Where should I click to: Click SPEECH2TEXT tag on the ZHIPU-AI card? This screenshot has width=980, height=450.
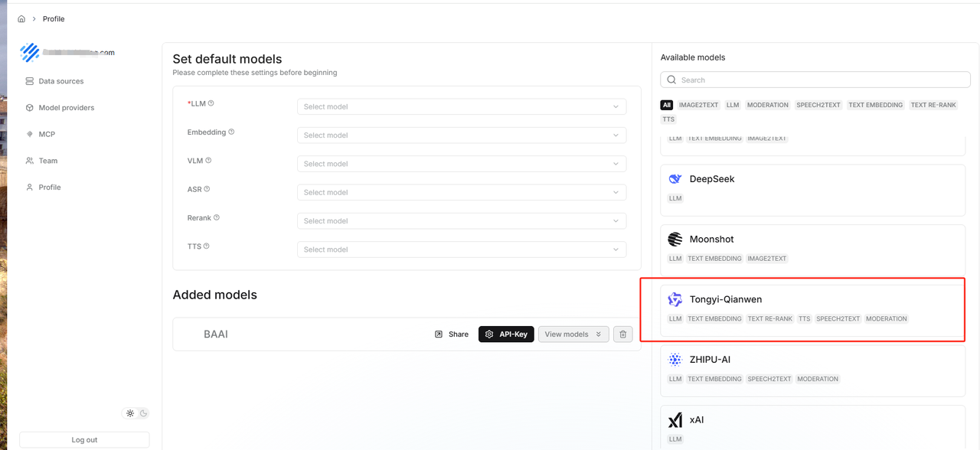(769, 379)
